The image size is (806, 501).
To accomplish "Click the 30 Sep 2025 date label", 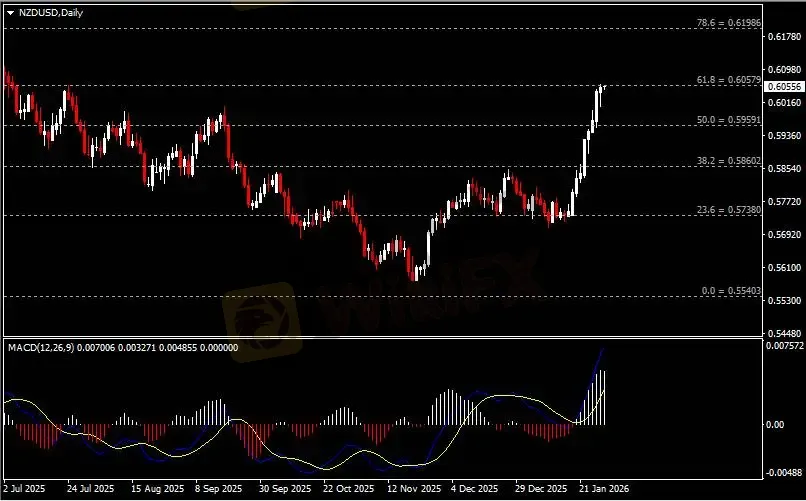I will tap(285, 488).
